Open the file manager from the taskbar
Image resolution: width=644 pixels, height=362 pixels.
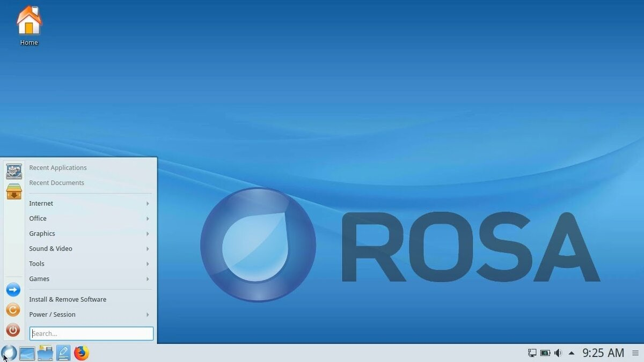[x=45, y=353]
